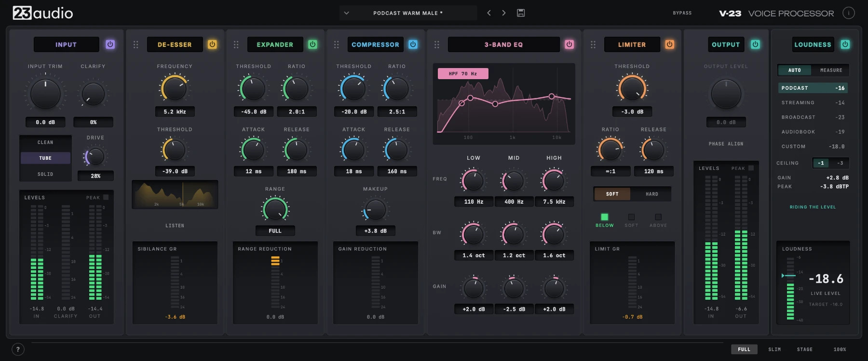Grab the Limiter module drag handle
Screen dimensions: 868x361
pos(593,44)
